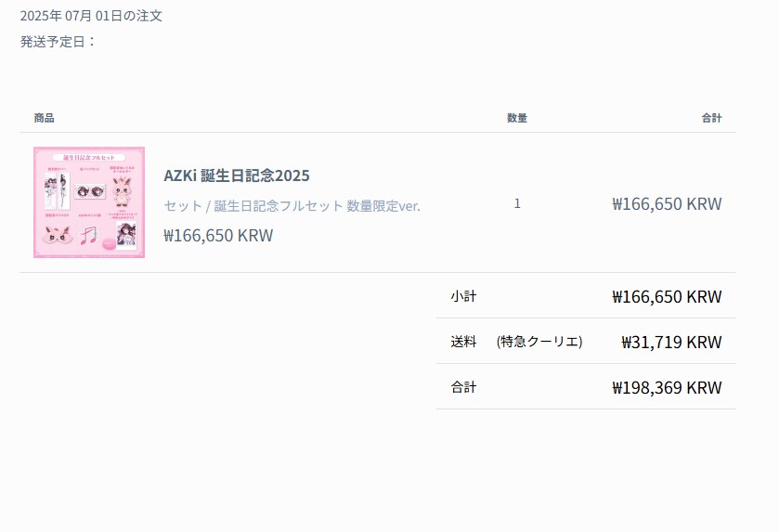This screenshot has height=532, width=779.
Task: Click the ₩198,369 KRW grand total
Action: point(667,387)
